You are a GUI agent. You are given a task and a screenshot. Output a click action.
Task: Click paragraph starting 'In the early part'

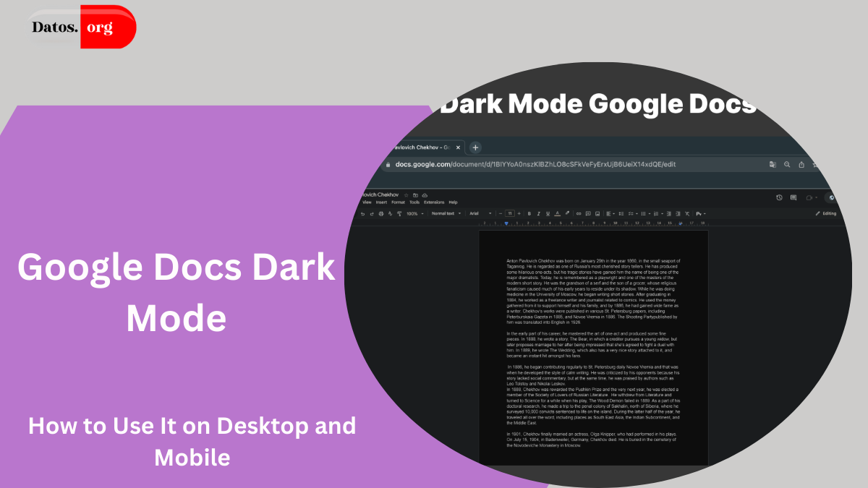click(x=592, y=344)
